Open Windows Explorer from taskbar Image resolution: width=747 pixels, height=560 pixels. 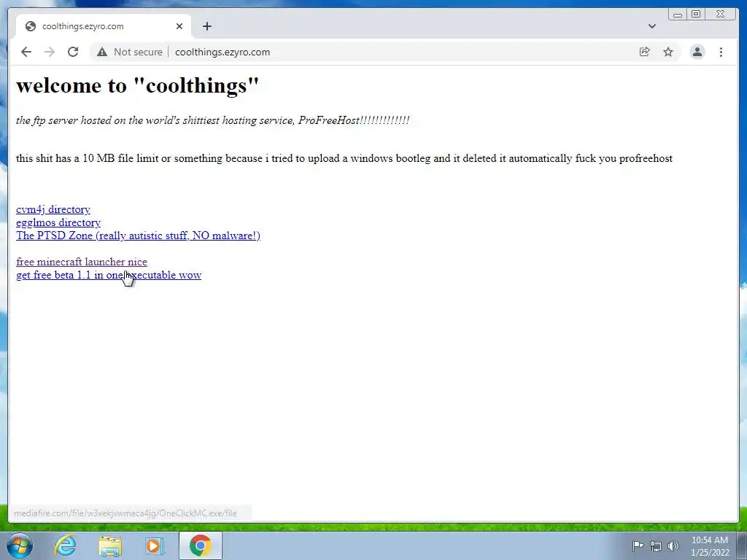tap(110, 545)
